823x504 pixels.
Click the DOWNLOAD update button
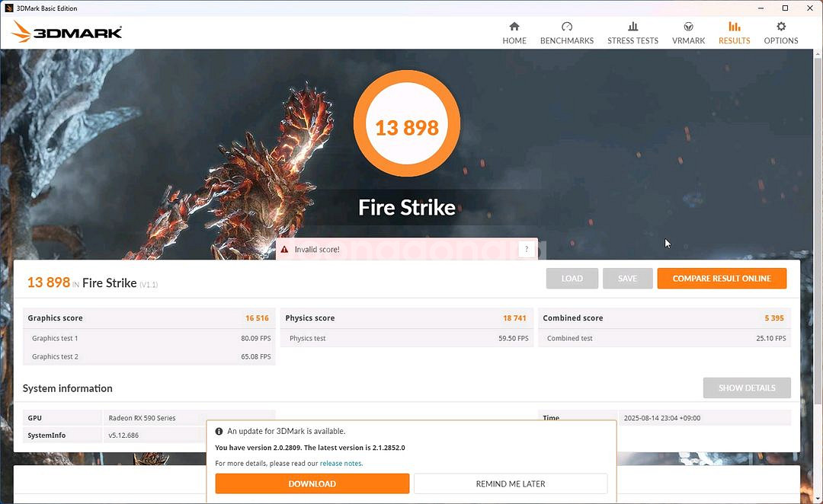pos(312,483)
